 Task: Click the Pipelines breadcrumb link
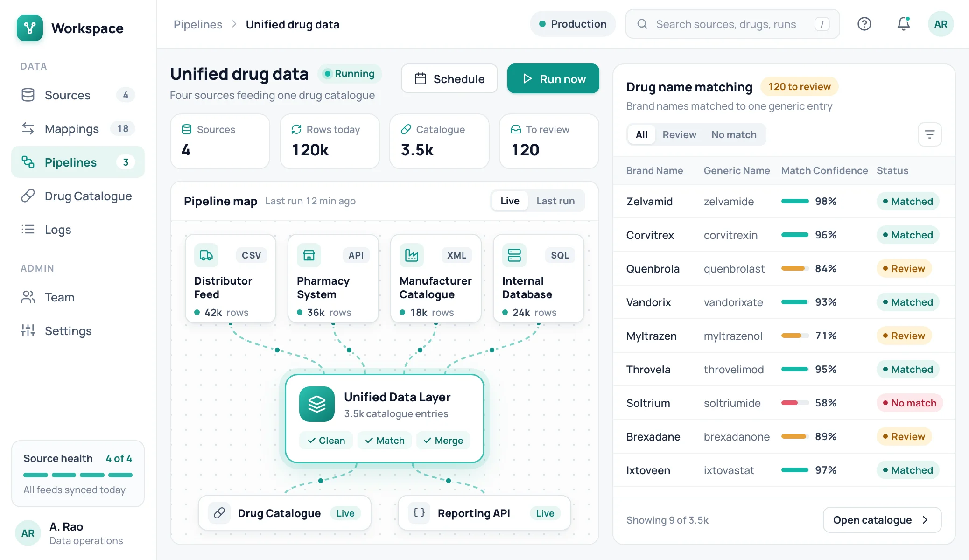pos(198,24)
